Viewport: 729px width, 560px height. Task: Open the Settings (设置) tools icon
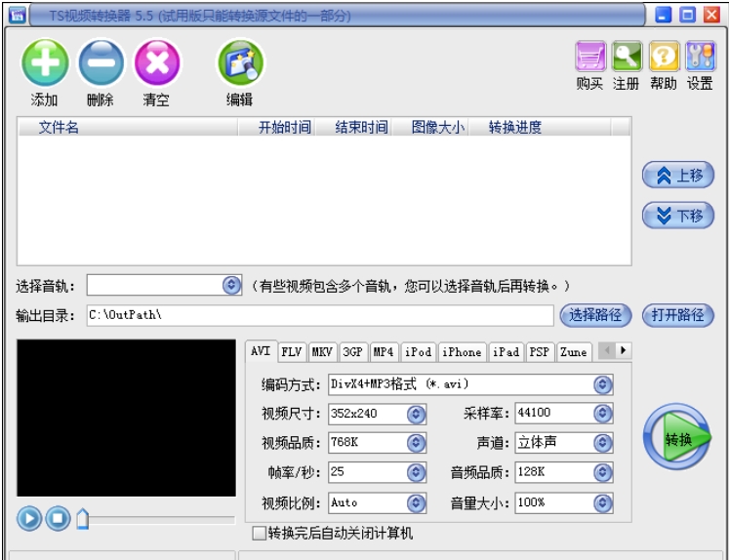[700, 57]
